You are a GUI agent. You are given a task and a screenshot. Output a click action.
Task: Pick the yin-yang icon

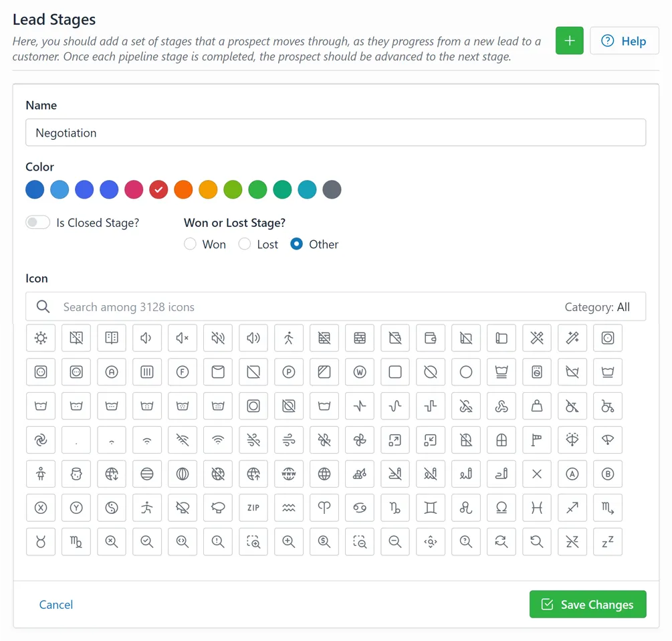pos(112,508)
